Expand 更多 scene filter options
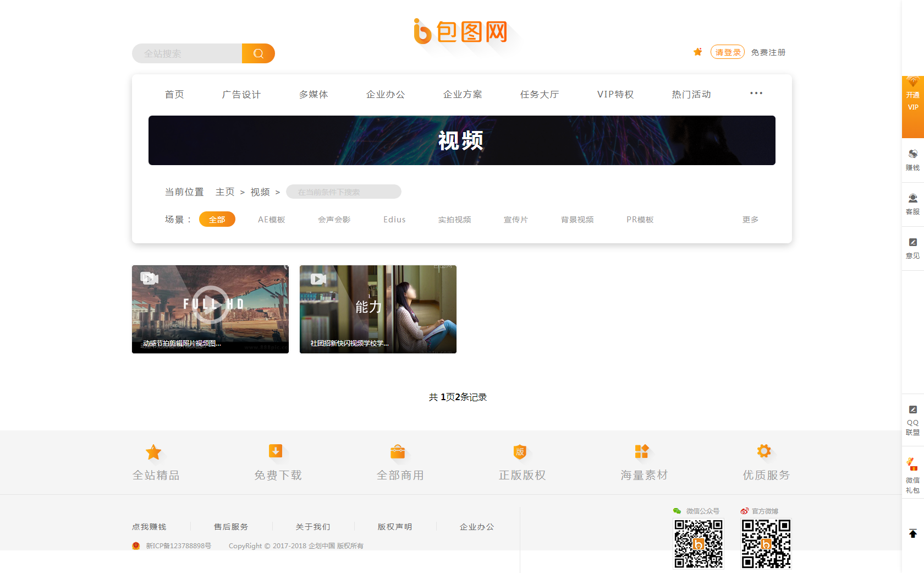Image resolution: width=924 pixels, height=573 pixels. (x=750, y=220)
